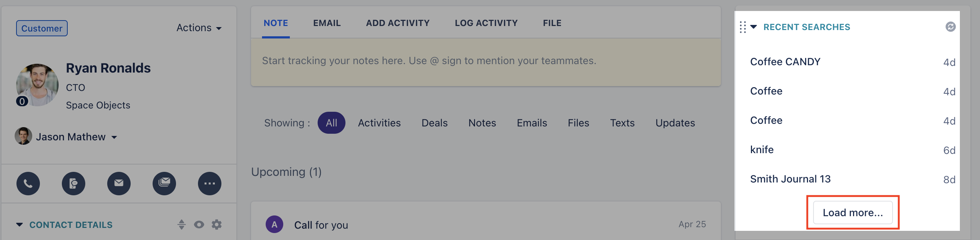Select the All filter pill

(331, 123)
